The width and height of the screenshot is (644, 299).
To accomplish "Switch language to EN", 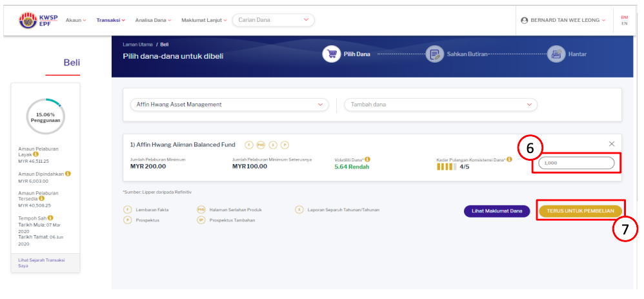I will click(624, 23).
